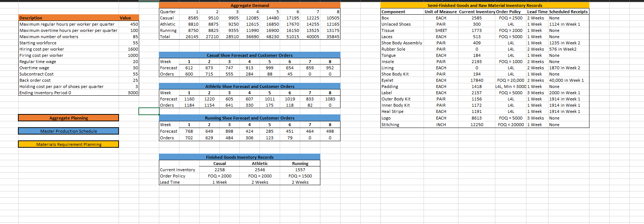The height and width of the screenshot is (224, 644).
Task: Select the 'Scheduled Receipts' column header
Action: coord(569,12)
